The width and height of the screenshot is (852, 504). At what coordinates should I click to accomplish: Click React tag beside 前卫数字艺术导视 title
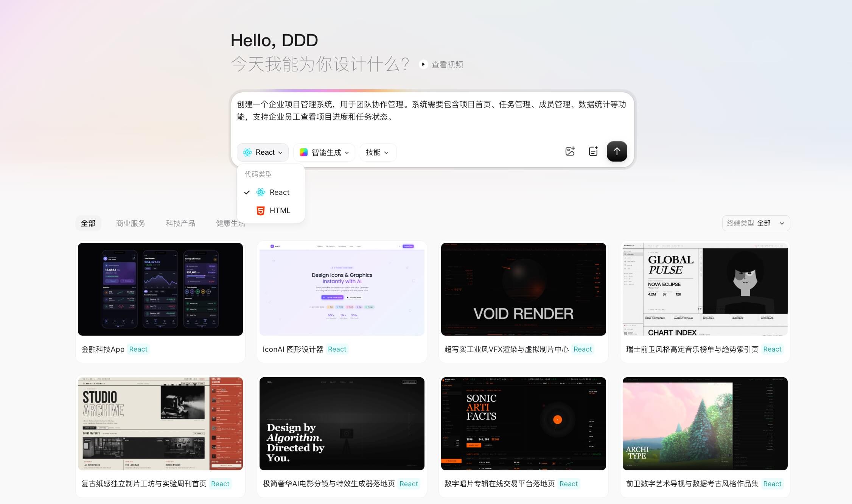point(772,484)
